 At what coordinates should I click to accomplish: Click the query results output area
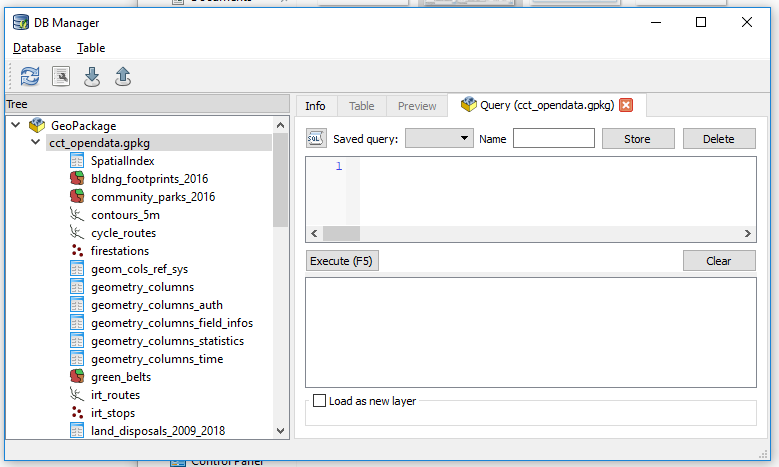click(x=531, y=332)
